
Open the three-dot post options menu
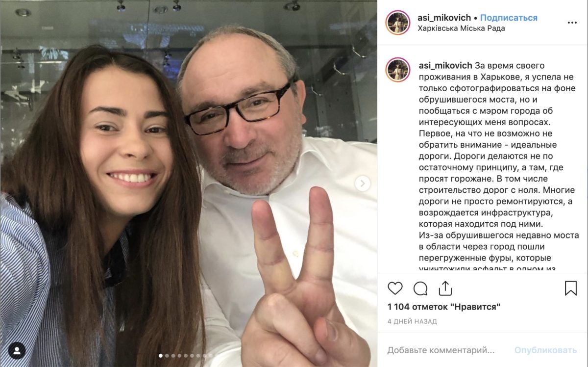572,23
